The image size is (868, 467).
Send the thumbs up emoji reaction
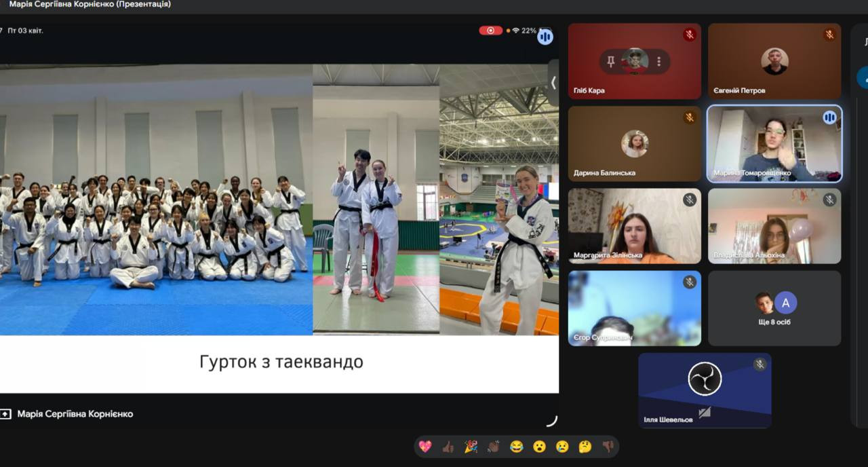pos(448,447)
